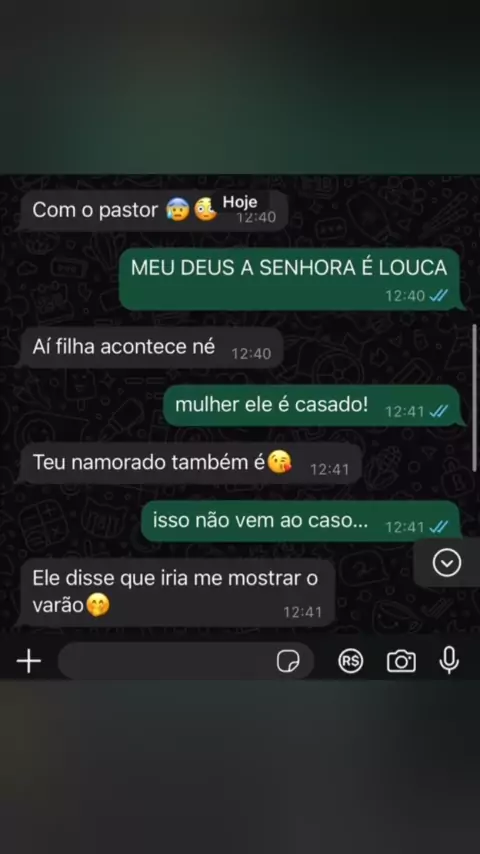Tap the "Hoje" date label
This screenshot has height=854, width=480.
(x=240, y=202)
